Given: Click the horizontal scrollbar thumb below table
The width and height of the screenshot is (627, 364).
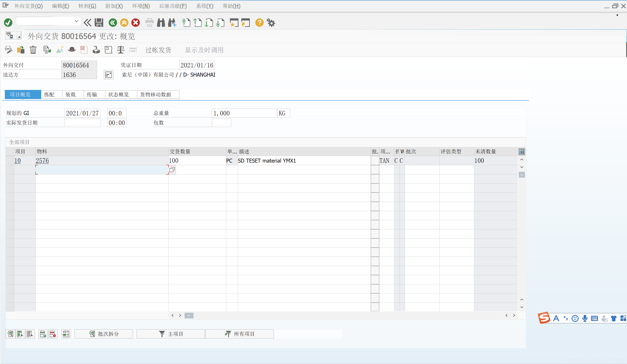Looking at the screenshot, I should [189, 316].
